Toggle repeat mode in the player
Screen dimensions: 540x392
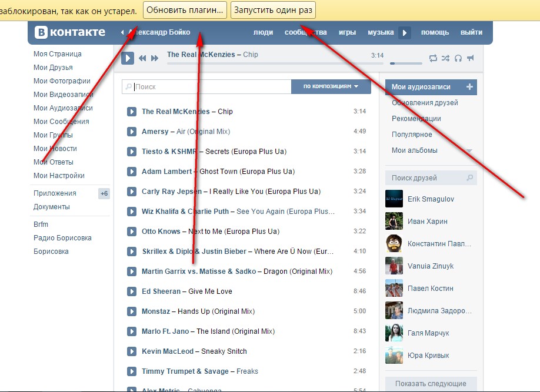coord(433,58)
